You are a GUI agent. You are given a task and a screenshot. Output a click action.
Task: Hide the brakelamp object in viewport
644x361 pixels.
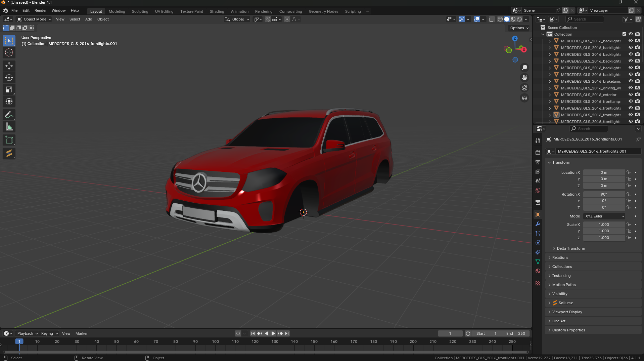(x=631, y=81)
